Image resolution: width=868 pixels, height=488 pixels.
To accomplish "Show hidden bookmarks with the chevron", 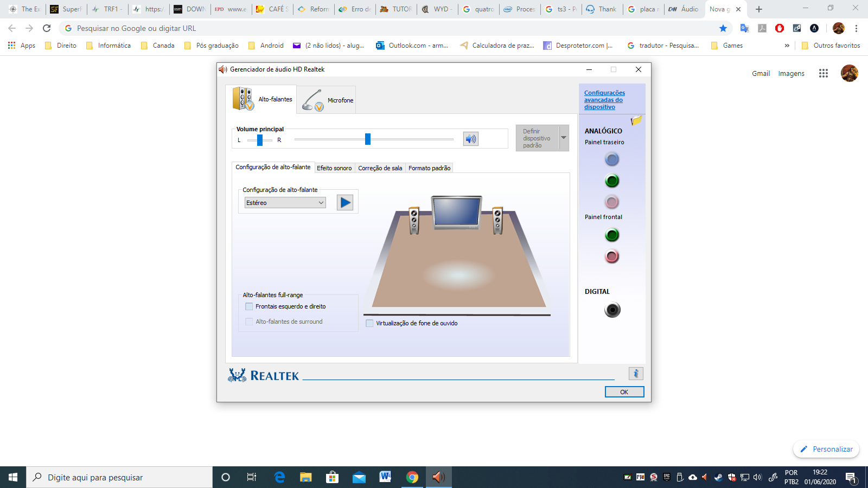I will [x=787, y=46].
